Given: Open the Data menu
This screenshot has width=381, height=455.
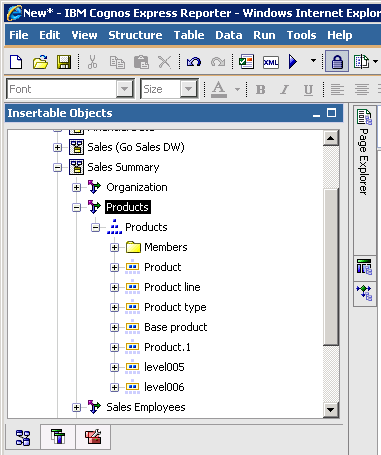Looking at the screenshot, I should (229, 35).
